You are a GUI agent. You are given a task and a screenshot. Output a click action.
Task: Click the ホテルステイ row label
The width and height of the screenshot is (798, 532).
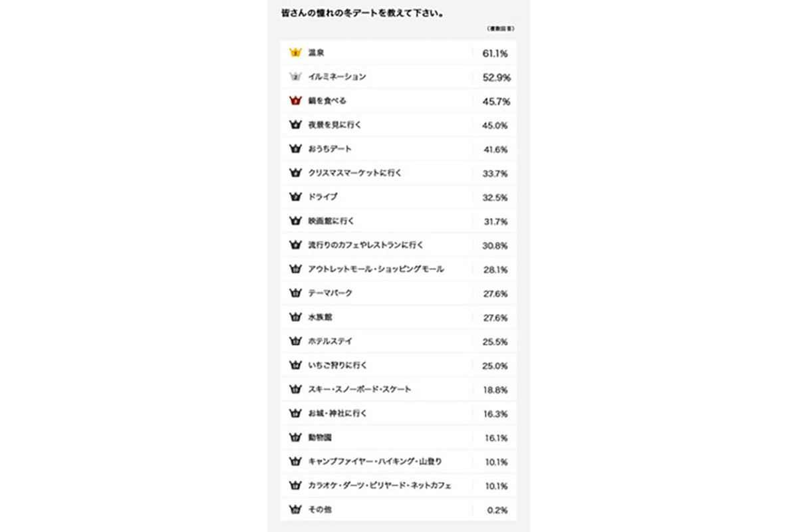[331, 341]
